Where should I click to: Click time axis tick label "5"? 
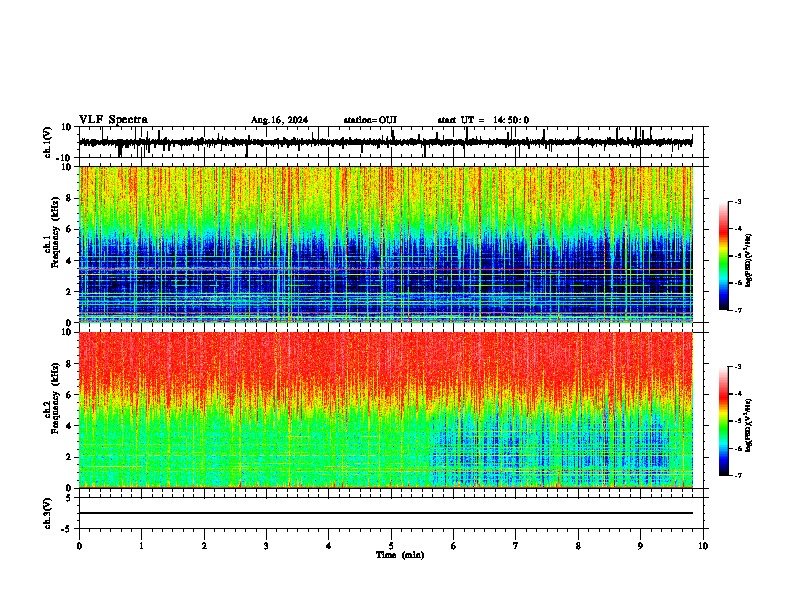click(x=391, y=546)
